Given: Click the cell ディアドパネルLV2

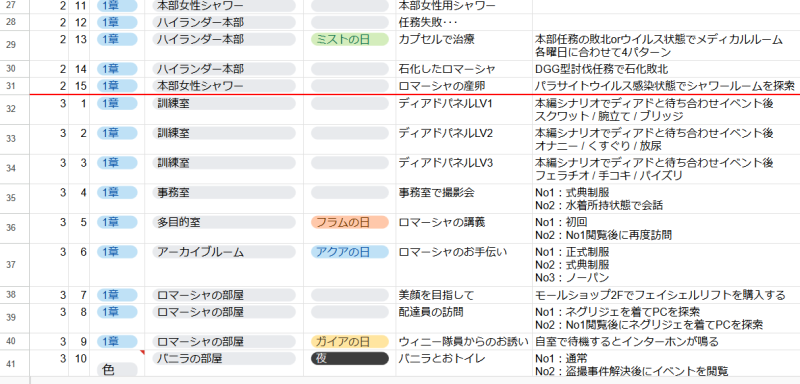Looking at the screenshot, I should click(x=463, y=139).
